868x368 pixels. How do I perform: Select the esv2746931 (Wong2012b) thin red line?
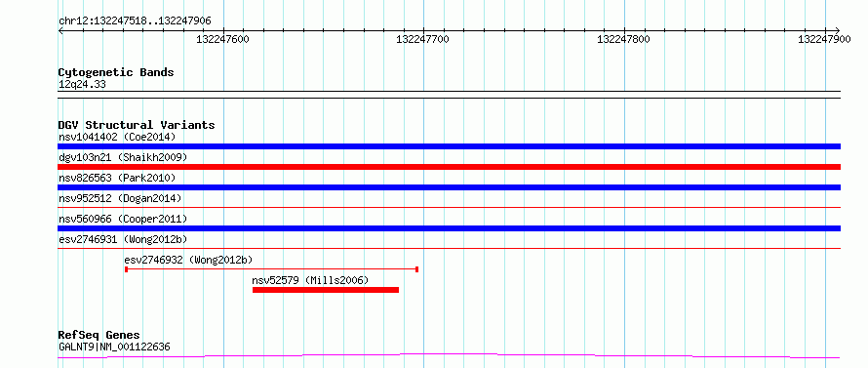click(449, 249)
